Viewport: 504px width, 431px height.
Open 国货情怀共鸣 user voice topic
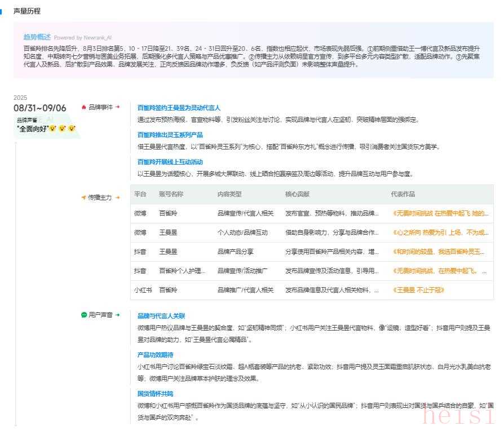[x=155, y=394]
